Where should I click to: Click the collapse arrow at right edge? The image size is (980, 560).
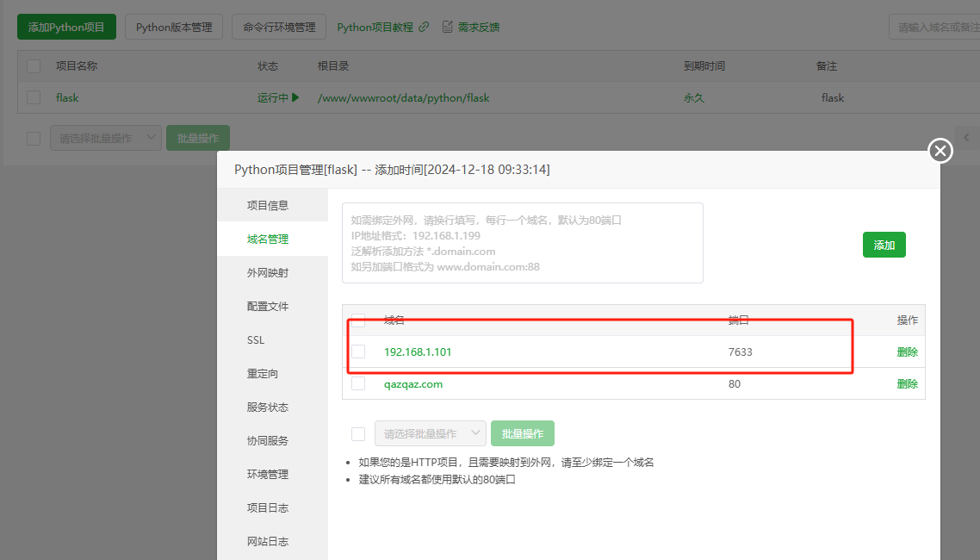pos(966,138)
